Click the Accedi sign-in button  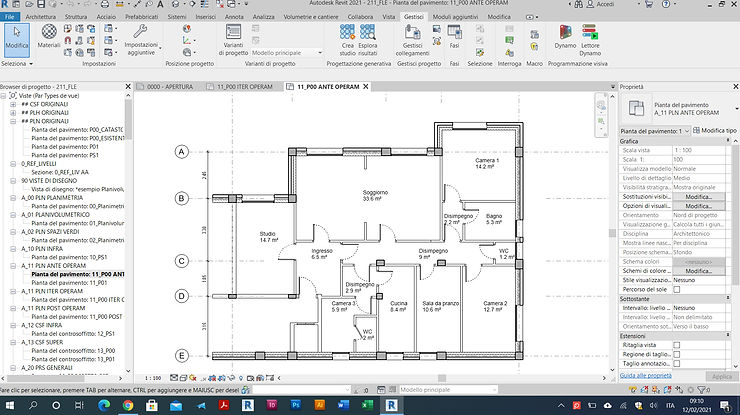[600, 4]
